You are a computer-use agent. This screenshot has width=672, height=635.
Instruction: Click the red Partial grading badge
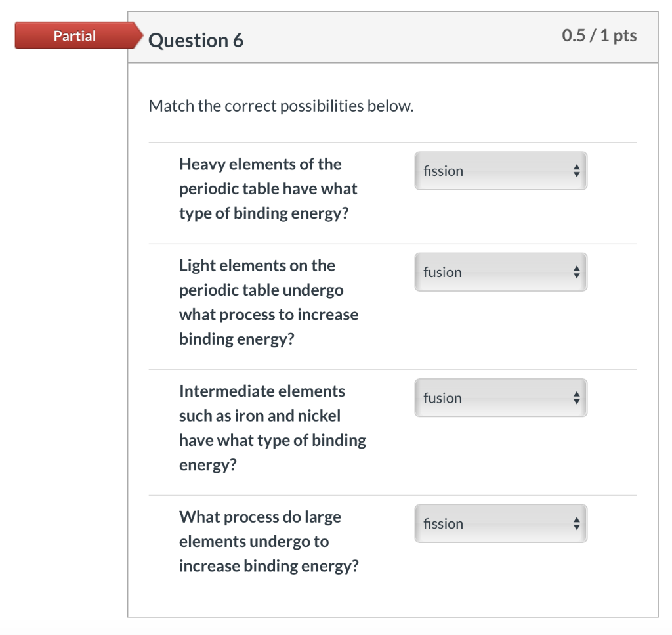click(74, 35)
